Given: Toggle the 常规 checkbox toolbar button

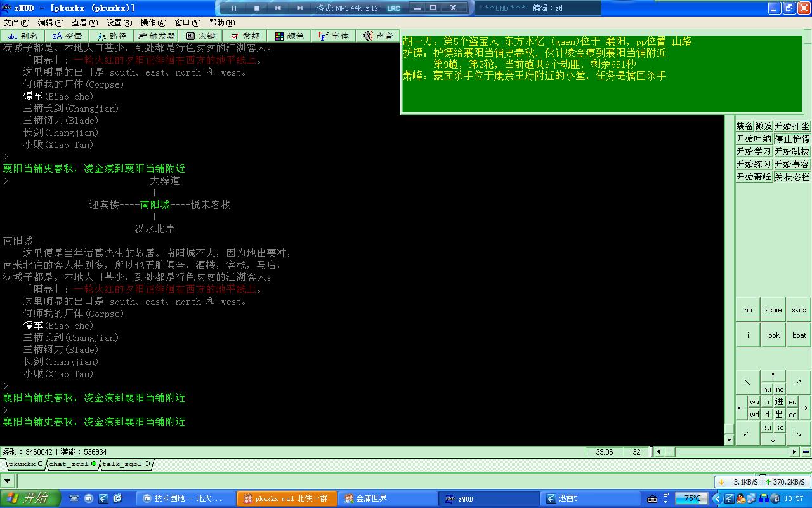Looking at the screenshot, I should (244, 36).
